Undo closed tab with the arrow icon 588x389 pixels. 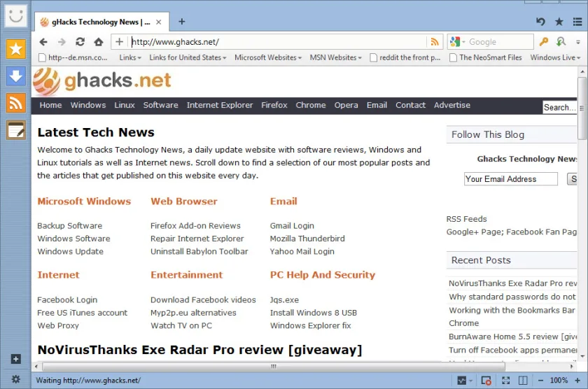[540, 22]
